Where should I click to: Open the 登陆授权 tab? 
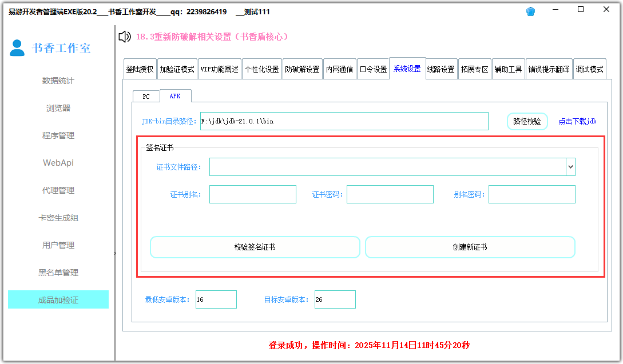(x=140, y=69)
